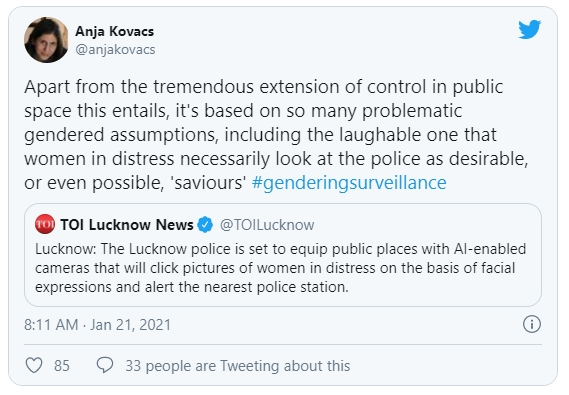Open replies via speech bubble icon
Screen dimensions: 569x395
(x=105, y=365)
